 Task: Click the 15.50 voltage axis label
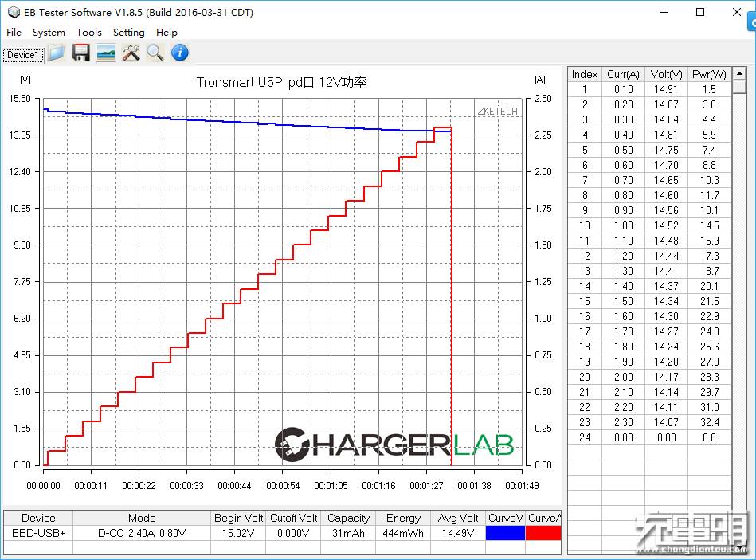20,99
